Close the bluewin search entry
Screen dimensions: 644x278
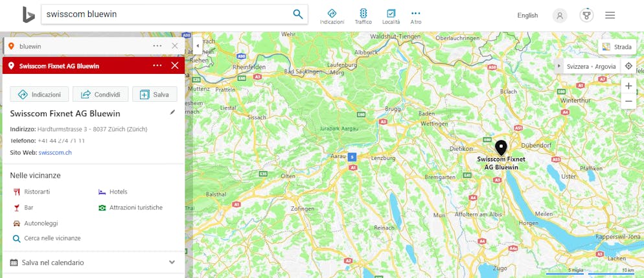[x=175, y=46]
